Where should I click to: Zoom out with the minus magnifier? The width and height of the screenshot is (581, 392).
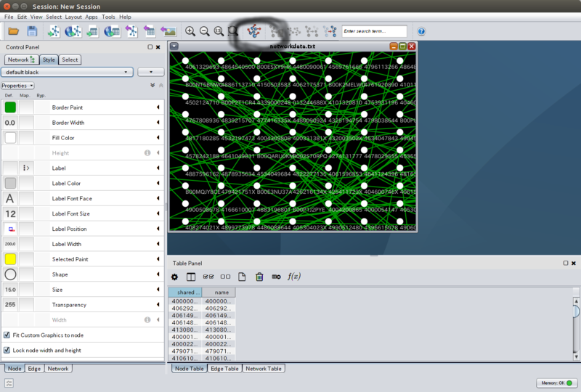[205, 31]
